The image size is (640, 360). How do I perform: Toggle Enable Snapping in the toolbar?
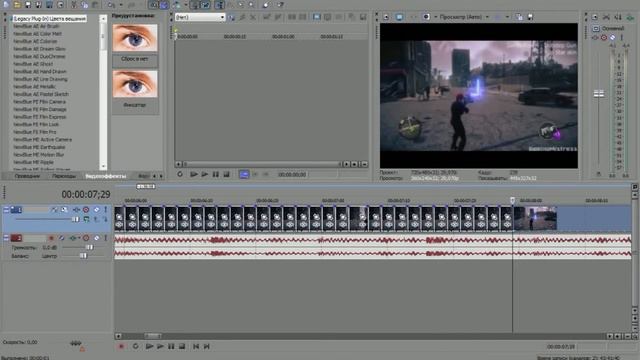153,4
